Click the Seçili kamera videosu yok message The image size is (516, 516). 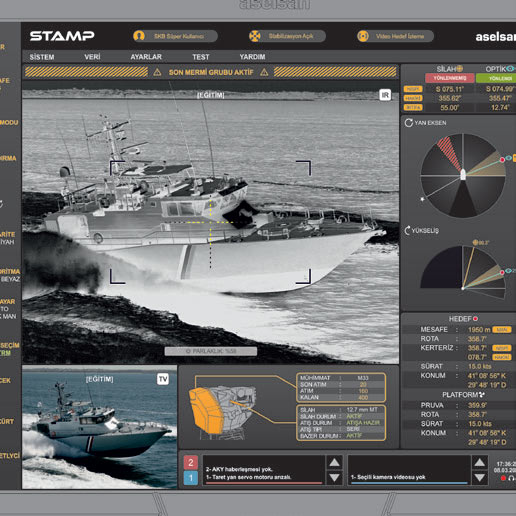[x=388, y=477]
